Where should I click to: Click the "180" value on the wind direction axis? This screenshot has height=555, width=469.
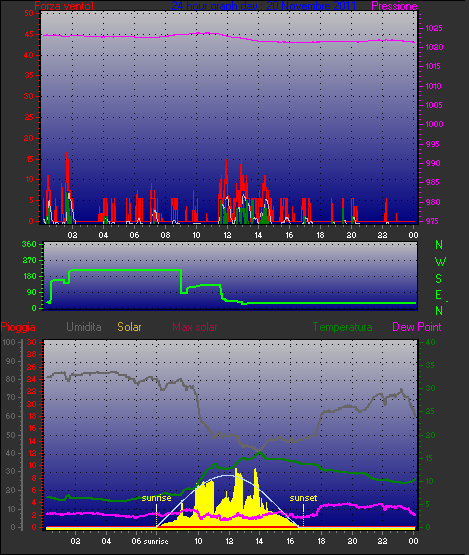point(29,276)
